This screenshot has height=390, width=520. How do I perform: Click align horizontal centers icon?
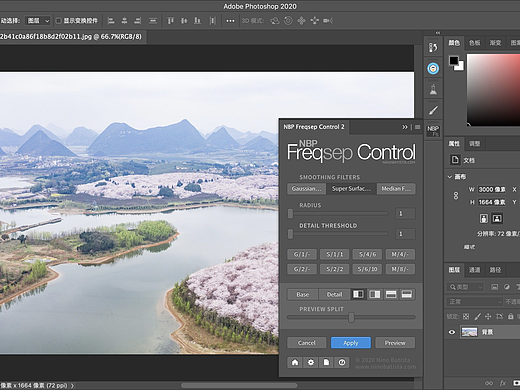pyautogui.click(x=124, y=21)
